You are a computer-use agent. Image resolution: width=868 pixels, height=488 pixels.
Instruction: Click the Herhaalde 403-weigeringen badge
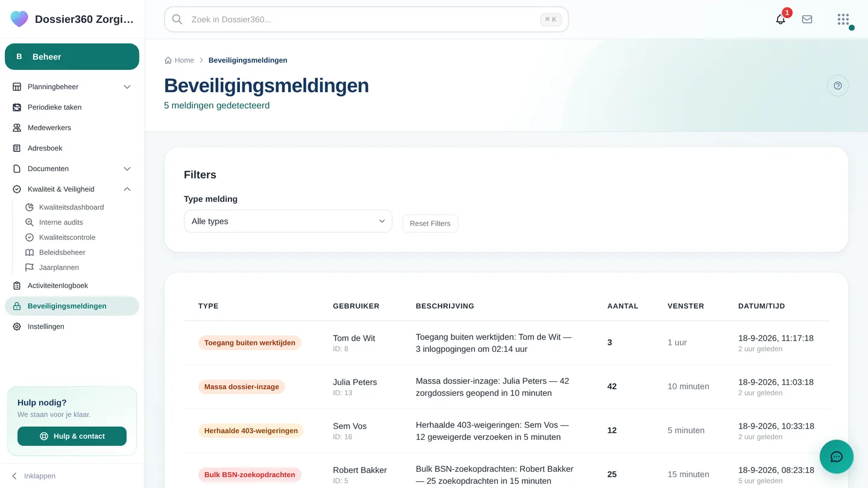point(251,431)
